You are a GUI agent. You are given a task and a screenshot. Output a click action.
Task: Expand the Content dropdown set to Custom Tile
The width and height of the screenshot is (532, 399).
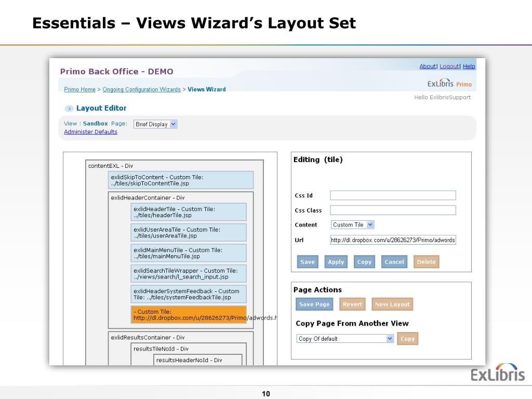(353, 225)
